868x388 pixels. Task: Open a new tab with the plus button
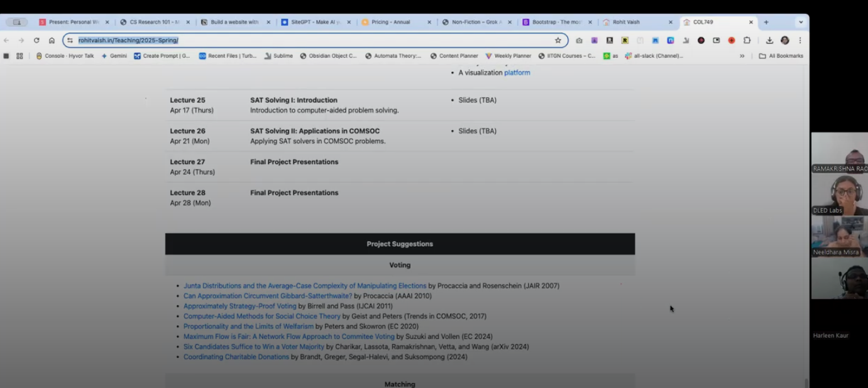766,22
